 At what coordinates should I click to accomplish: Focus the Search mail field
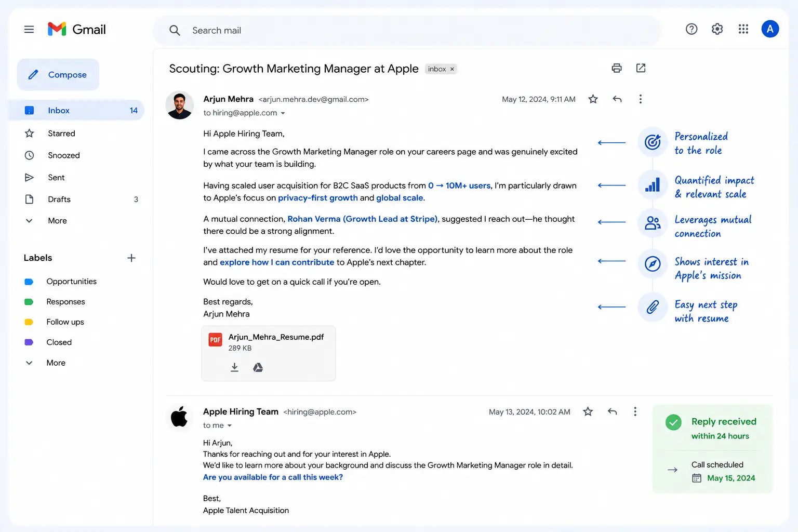coord(407,31)
